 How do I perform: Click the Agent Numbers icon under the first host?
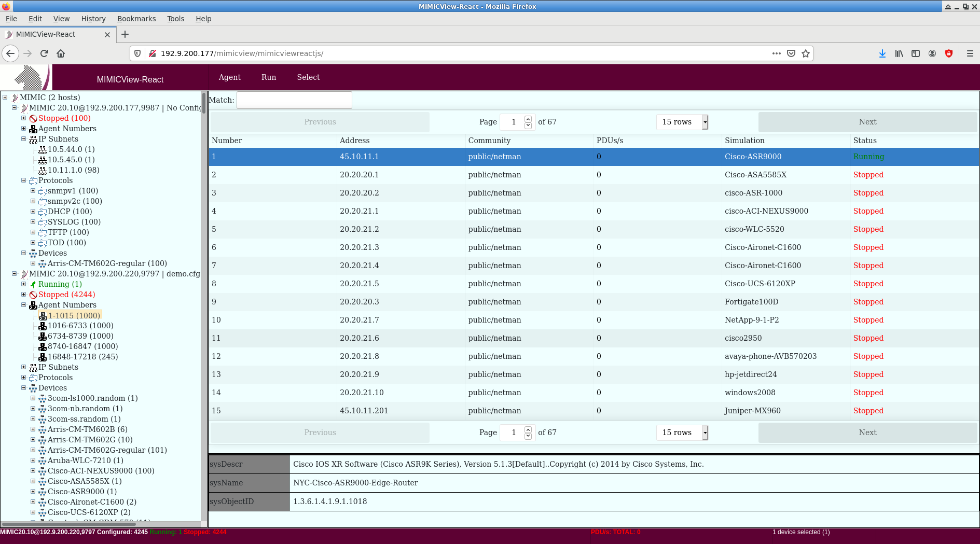pos(33,129)
